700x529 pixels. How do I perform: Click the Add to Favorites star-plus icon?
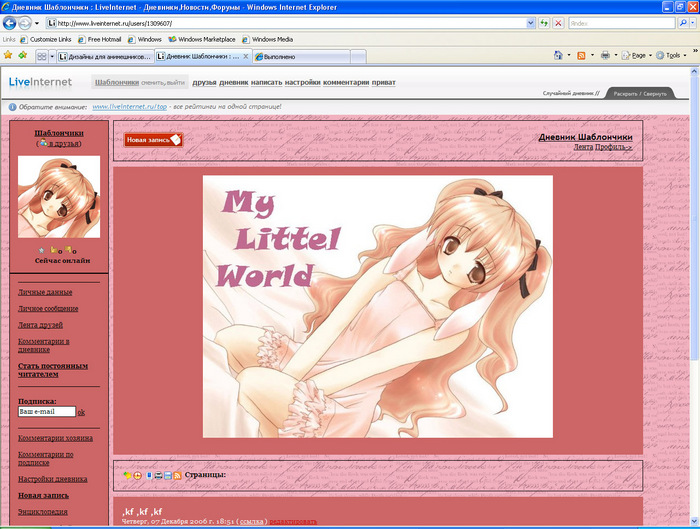(22, 55)
